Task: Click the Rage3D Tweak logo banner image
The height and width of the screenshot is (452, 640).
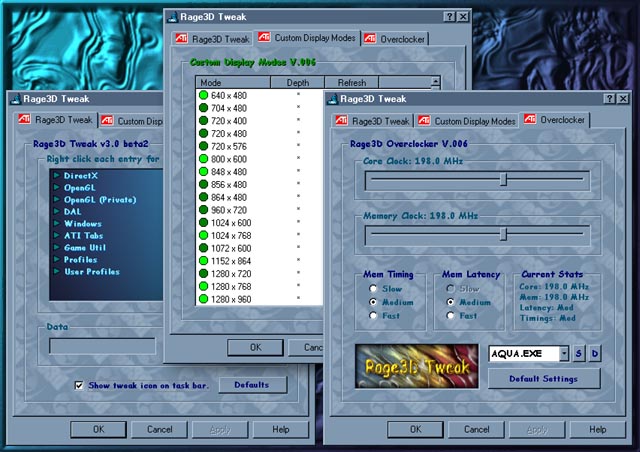Action: pyautogui.click(x=416, y=366)
